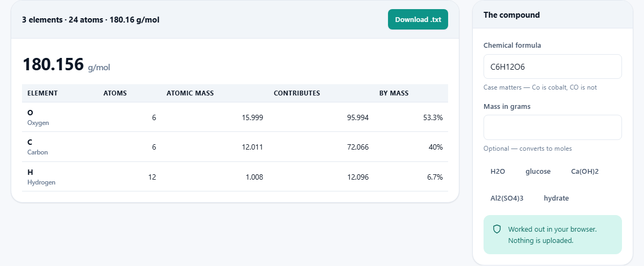Click the Hydrogen atom count 12
Viewport: 644px width, 266px height.
coord(152,177)
